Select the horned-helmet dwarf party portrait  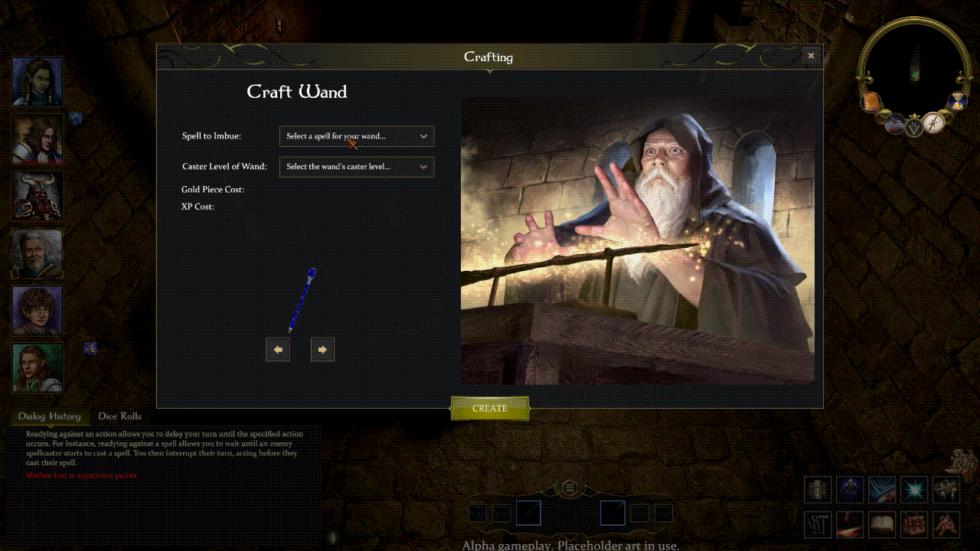point(37,196)
